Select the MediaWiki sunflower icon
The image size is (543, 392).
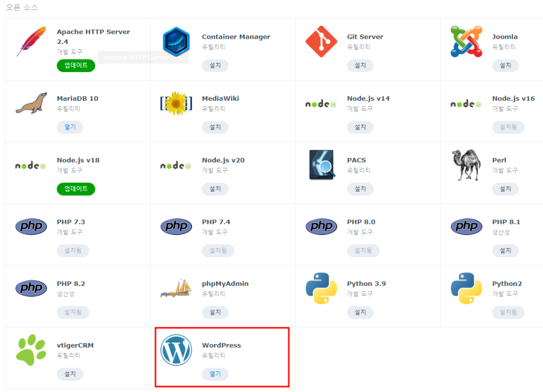[x=176, y=103]
